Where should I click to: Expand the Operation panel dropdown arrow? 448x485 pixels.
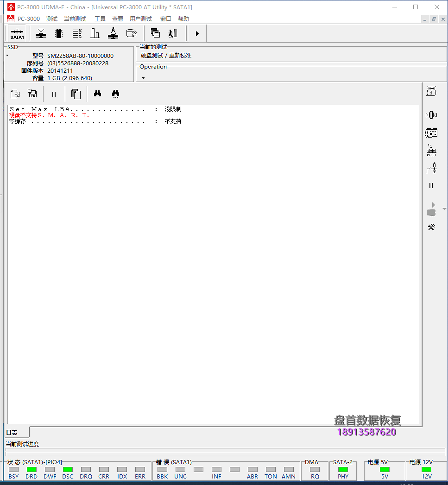(x=143, y=78)
